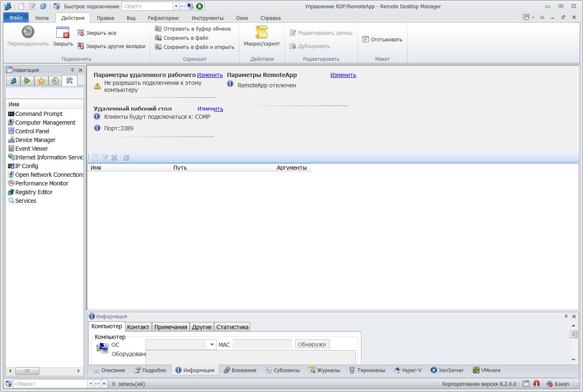
Task: Click the red magnet icon in status bar
Action: pyautogui.click(x=537, y=384)
